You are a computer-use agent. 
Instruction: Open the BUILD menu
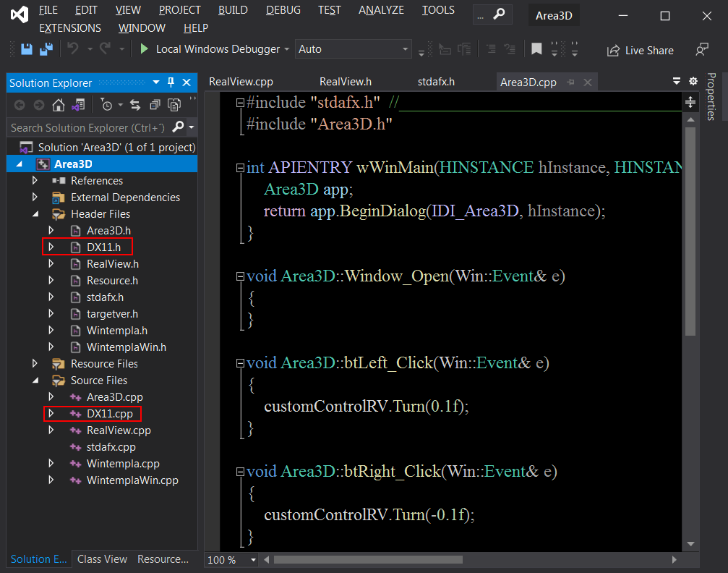233,9
